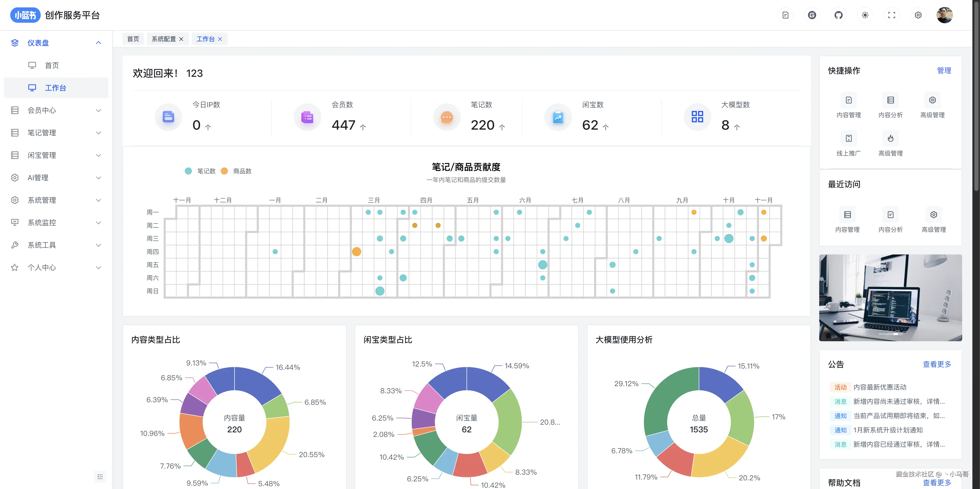980x489 pixels.
Task: Toggle light/dark theme sun icon
Action: pos(865,15)
